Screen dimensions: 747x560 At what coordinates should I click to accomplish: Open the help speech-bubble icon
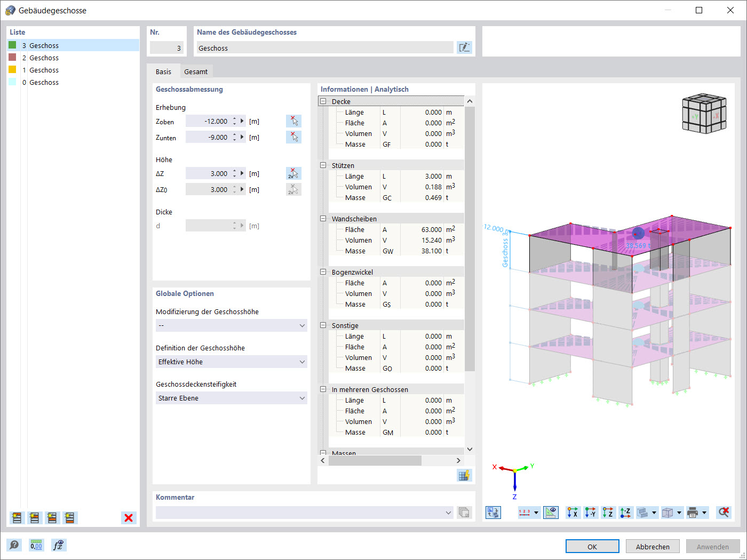pyautogui.click(x=14, y=545)
